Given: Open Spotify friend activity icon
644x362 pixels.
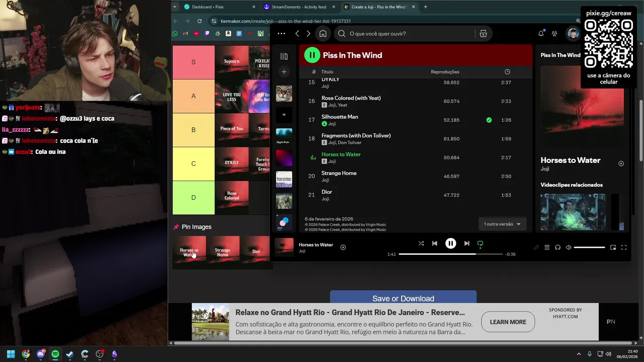Looking at the screenshot, I should [x=554, y=34].
